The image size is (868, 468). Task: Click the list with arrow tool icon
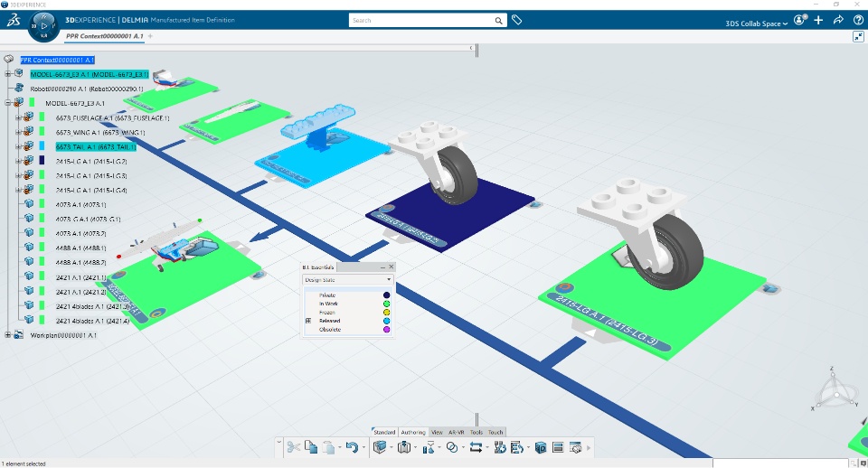[517, 447]
